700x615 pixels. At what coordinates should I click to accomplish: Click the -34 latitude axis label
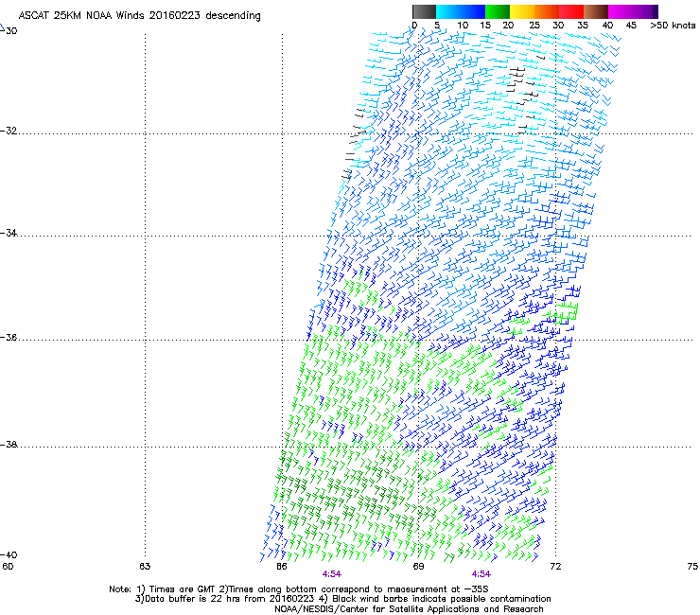pos(9,233)
